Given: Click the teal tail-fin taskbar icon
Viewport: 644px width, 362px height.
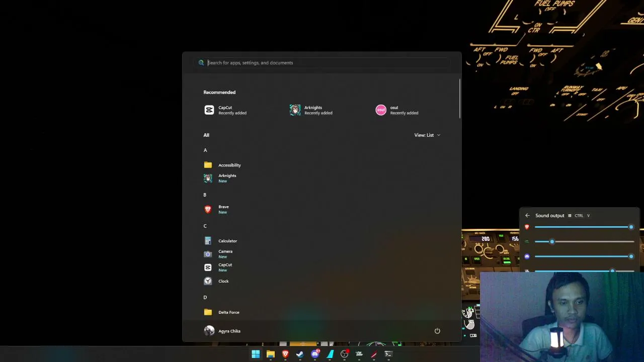Looking at the screenshot, I should (x=330, y=354).
